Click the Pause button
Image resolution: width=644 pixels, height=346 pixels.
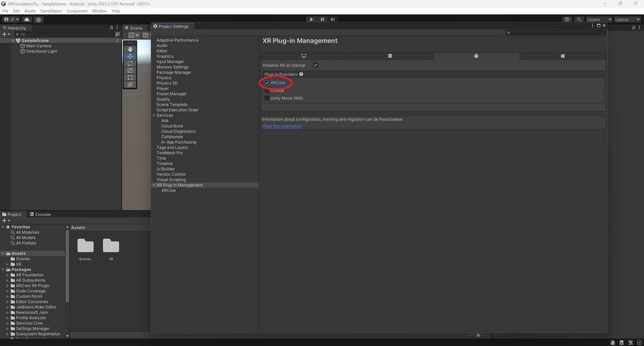tap(322, 19)
